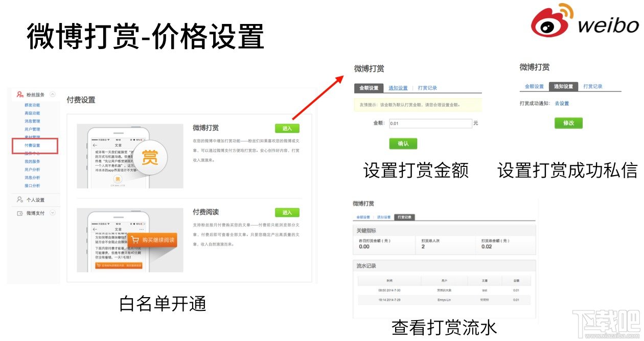Click the 金额 input field showing 0.01

click(x=430, y=124)
